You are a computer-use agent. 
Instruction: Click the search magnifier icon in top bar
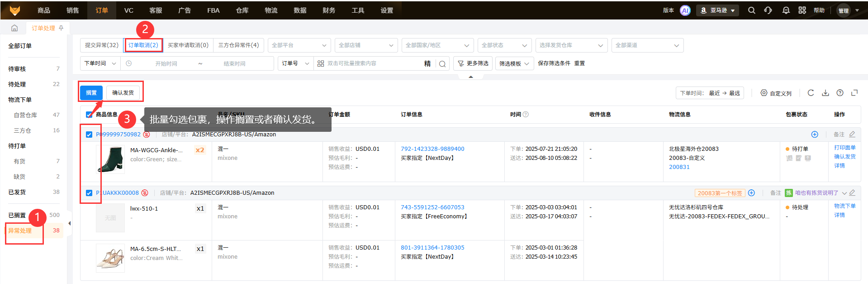pyautogui.click(x=751, y=10)
